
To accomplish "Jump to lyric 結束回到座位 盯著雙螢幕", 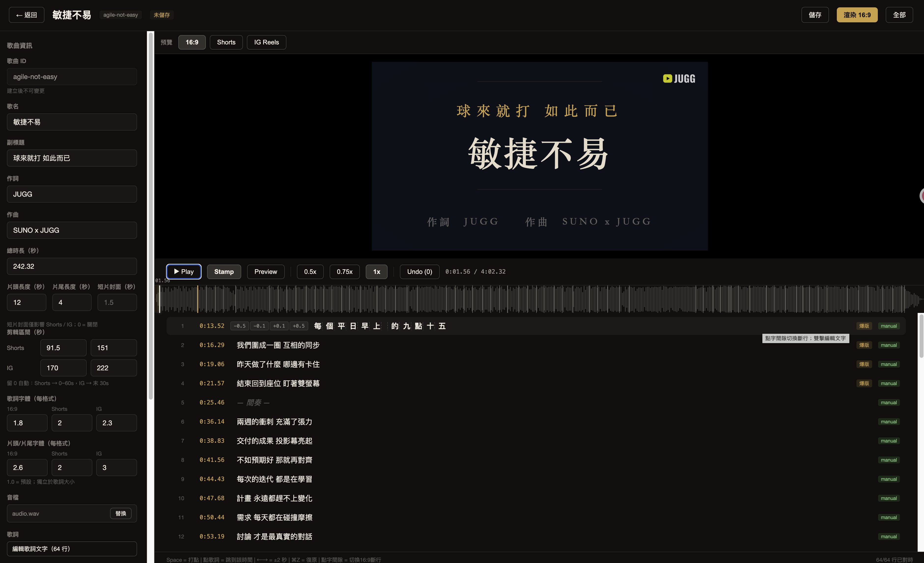I will point(278,383).
